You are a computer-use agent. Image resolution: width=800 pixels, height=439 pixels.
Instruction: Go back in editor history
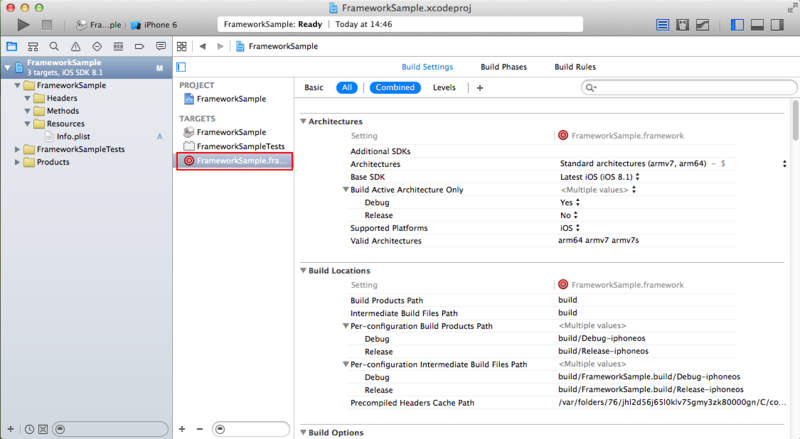coord(203,46)
